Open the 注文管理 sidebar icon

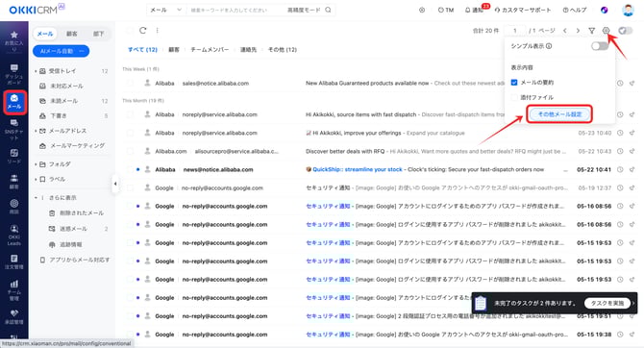coord(14,259)
